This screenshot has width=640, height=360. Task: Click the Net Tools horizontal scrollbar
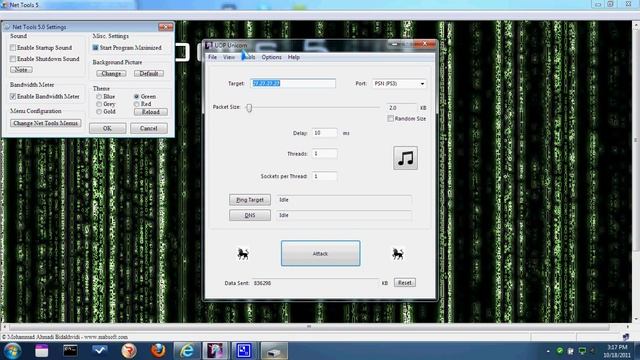309,327
